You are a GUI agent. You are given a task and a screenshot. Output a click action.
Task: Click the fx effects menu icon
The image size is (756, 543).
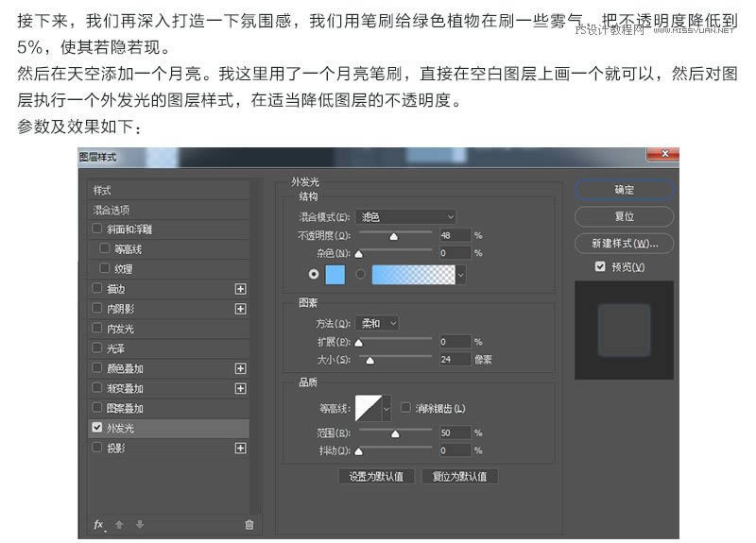click(x=97, y=524)
